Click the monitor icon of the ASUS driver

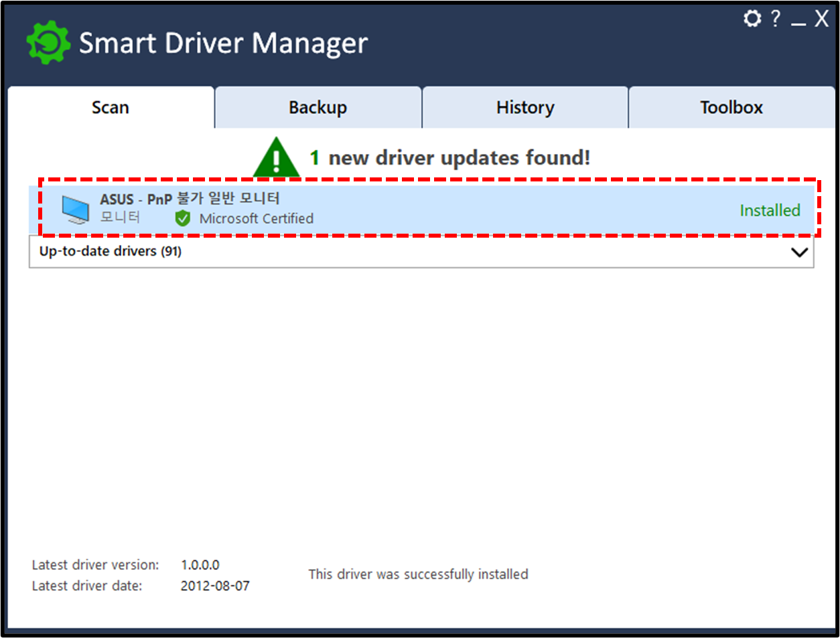coord(75,210)
